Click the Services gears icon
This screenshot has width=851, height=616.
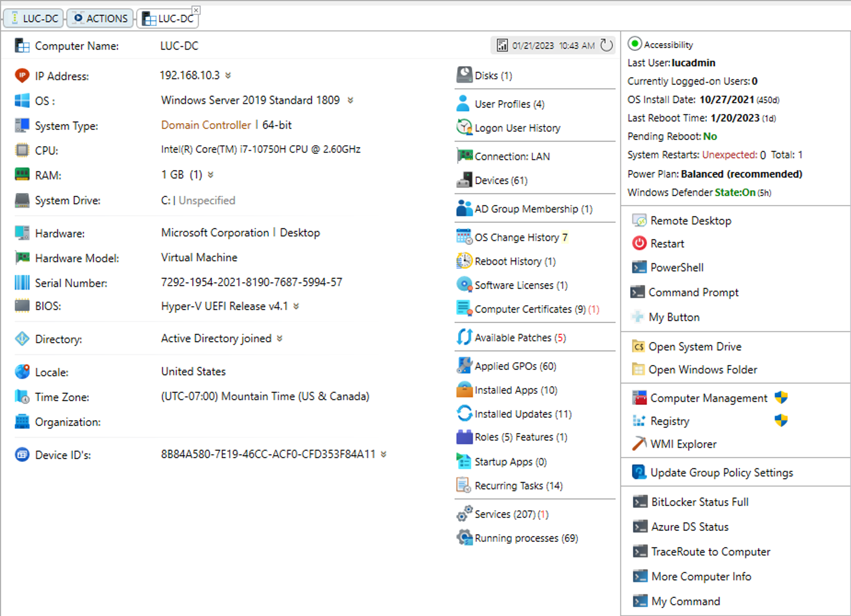[464, 514]
